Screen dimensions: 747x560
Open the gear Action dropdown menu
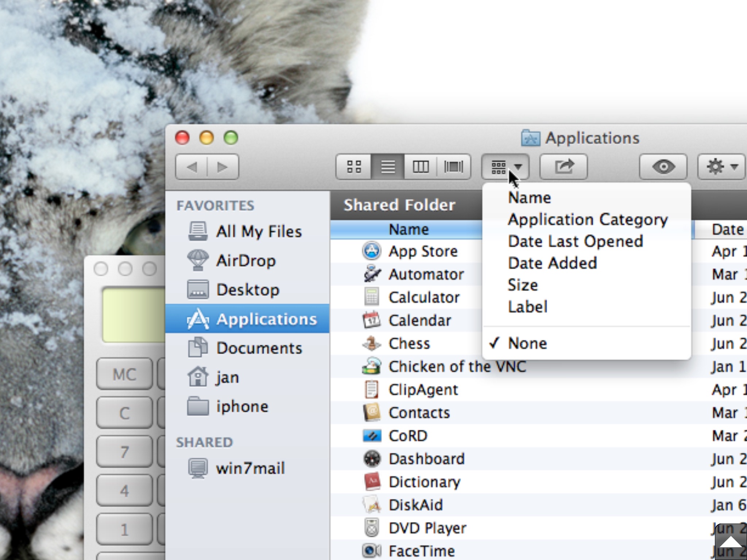tap(721, 167)
